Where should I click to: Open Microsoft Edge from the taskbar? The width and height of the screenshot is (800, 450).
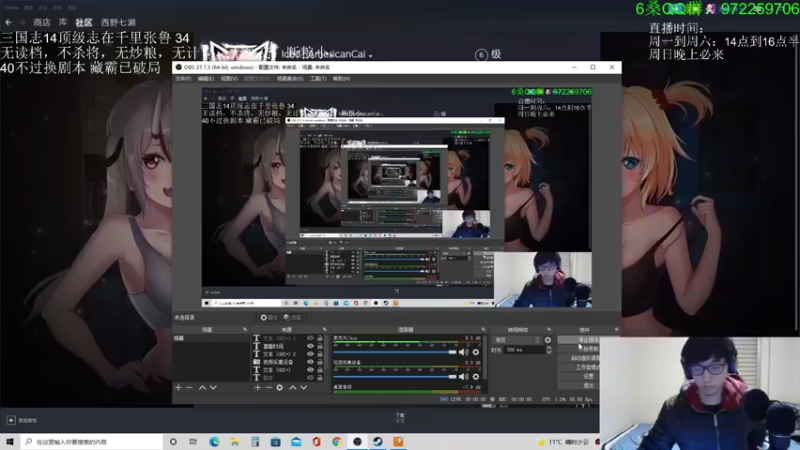(x=214, y=442)
